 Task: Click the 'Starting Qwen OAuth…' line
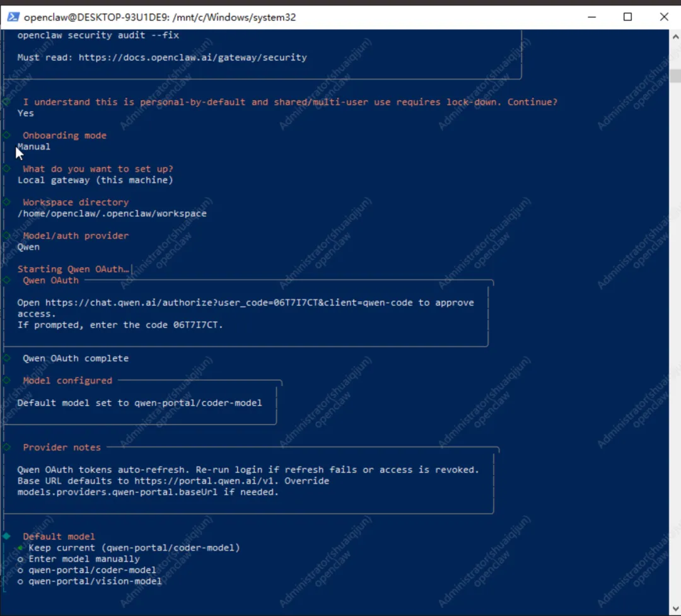coord(73,269)
